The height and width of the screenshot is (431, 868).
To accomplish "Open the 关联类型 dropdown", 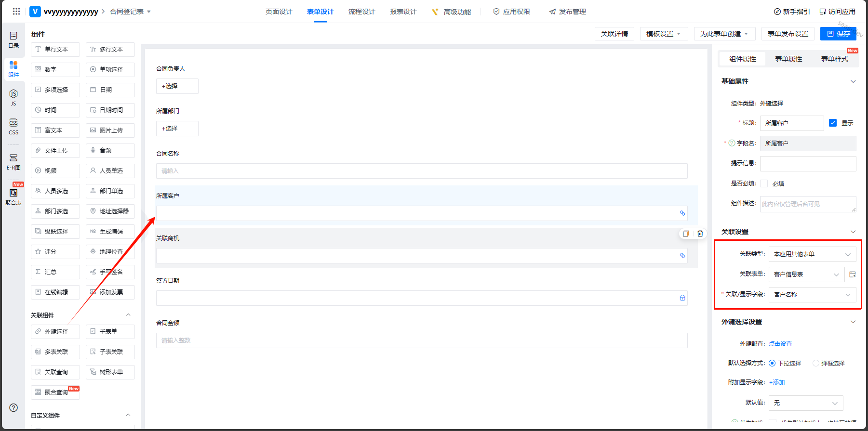I will 812,254.
